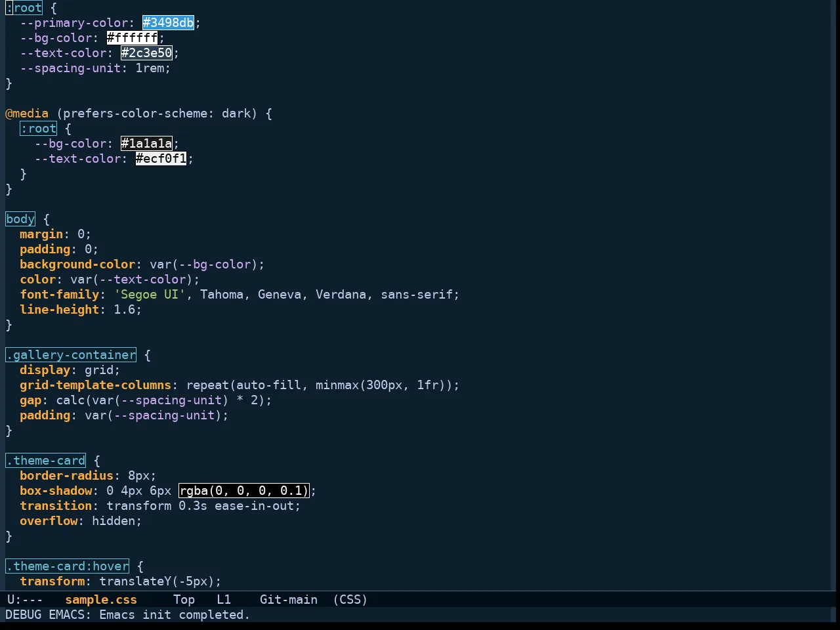
Task: Click the body selector
Action: [20, 219]
